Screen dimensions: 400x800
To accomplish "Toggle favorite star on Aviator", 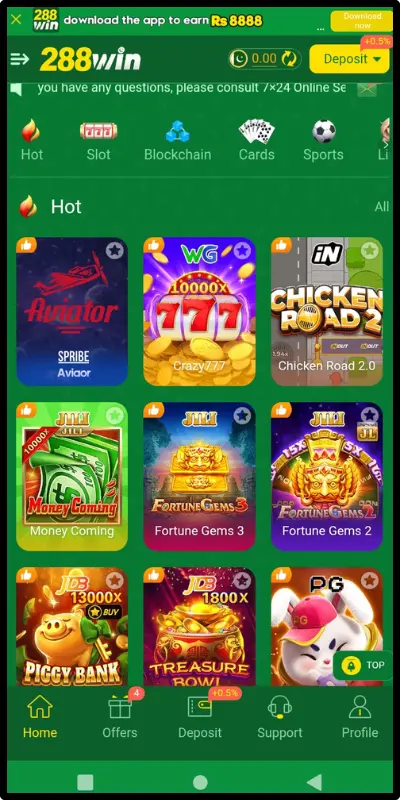I will (115, 251).
